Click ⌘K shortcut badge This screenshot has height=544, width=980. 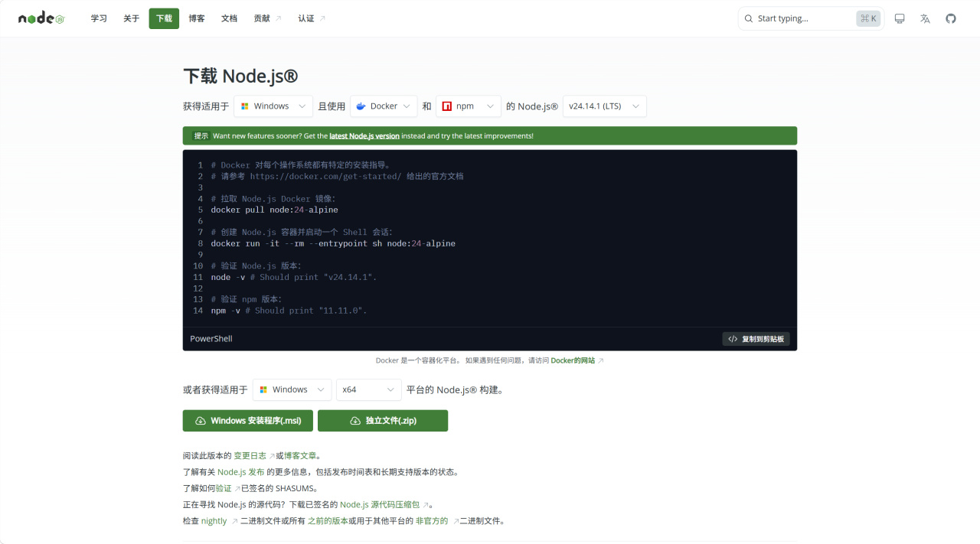tap(868, 18)
